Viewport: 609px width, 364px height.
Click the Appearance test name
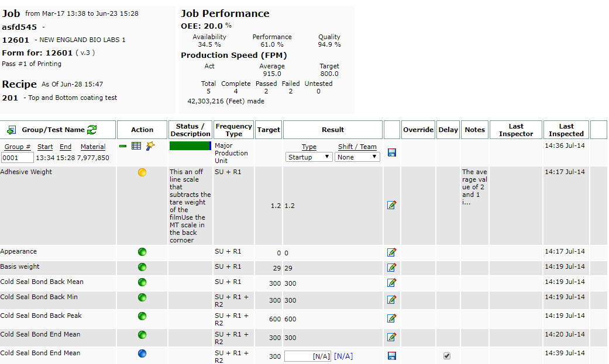point(19,251)
